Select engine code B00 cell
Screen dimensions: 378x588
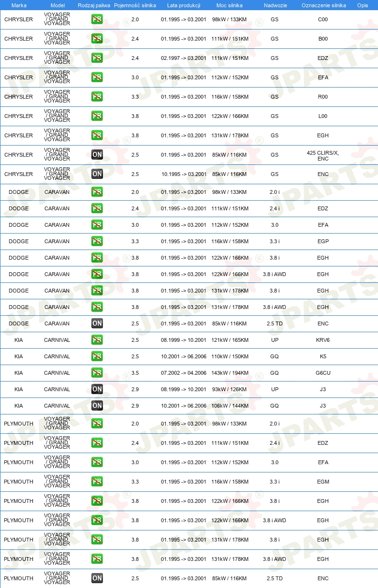[323, 39]
